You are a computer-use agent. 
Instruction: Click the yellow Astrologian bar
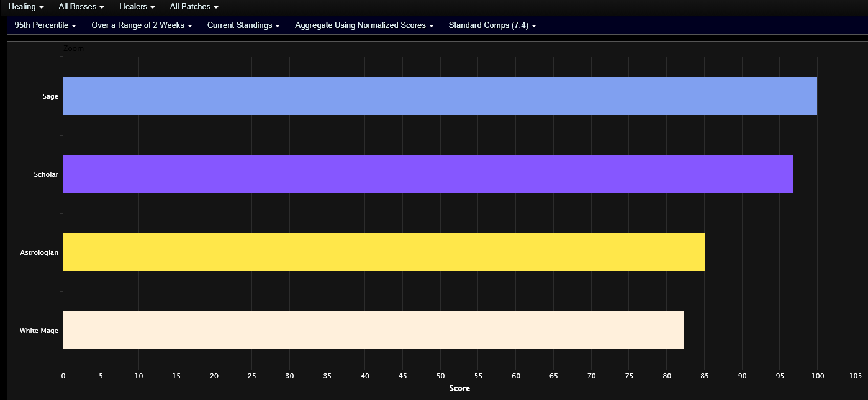[x=384, y=252]
